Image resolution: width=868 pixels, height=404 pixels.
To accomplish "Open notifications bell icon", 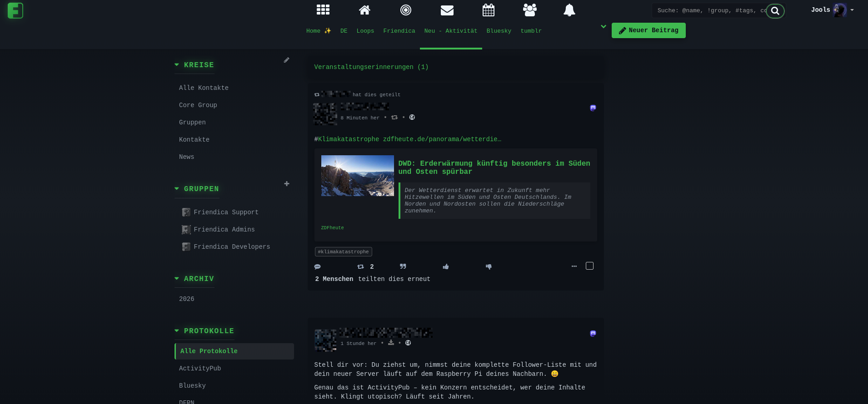I will 569,10.
